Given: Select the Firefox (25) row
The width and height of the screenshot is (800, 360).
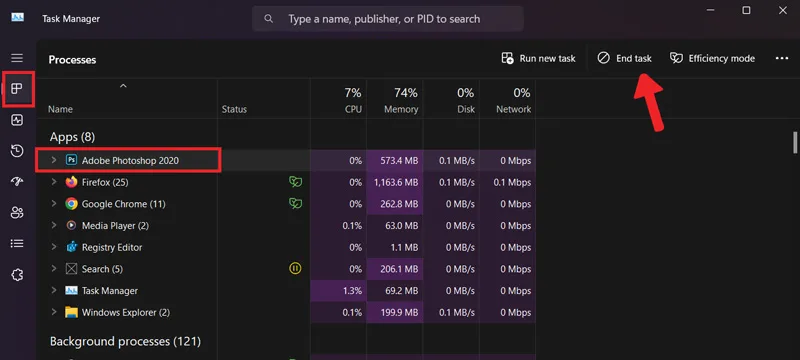Looking at the screenshot, I should tap(286, 182).
